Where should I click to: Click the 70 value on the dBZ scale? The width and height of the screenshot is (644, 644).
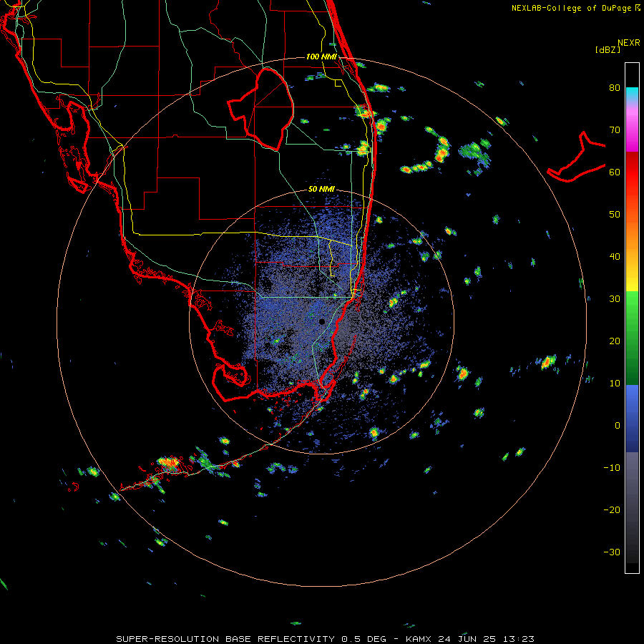615,130
